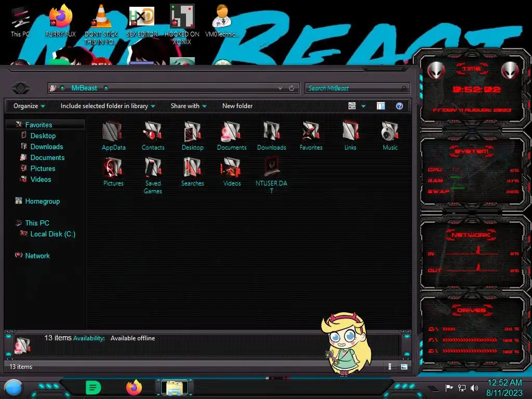The height and width of the screenshot is (399, 532).
Task: Click the Star Butterfly desktop mascot
Action: (x=346, y=344)
